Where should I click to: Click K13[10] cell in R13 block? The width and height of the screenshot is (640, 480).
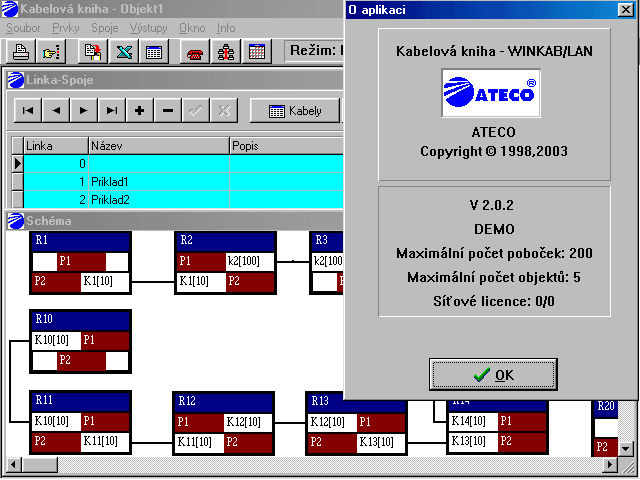381,442
